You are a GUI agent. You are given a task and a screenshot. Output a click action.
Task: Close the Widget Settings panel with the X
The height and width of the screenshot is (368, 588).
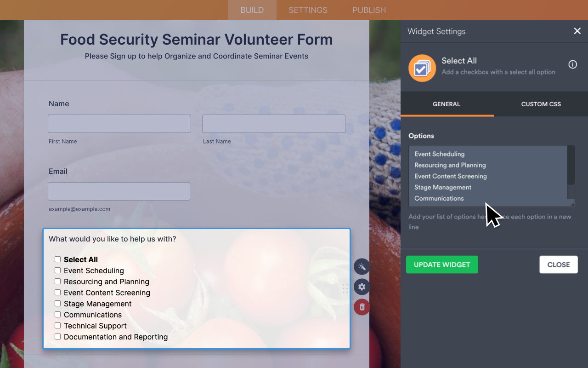click(x=577, y=31)
